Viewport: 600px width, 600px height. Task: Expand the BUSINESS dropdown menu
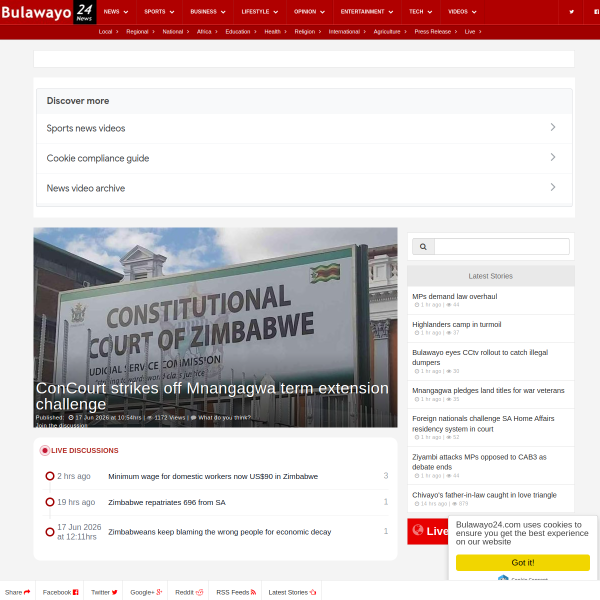point(208,12)
